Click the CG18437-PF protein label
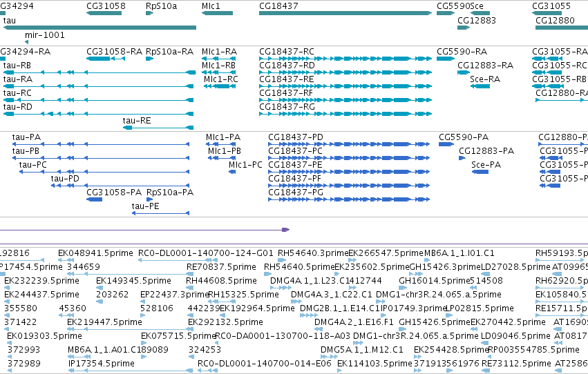Viewport: 588px width, 374px height. click(294, 179)
